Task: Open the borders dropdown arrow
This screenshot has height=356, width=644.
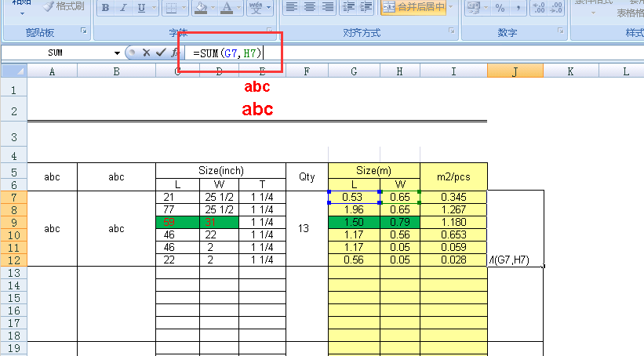Action: tap(184, 8)
